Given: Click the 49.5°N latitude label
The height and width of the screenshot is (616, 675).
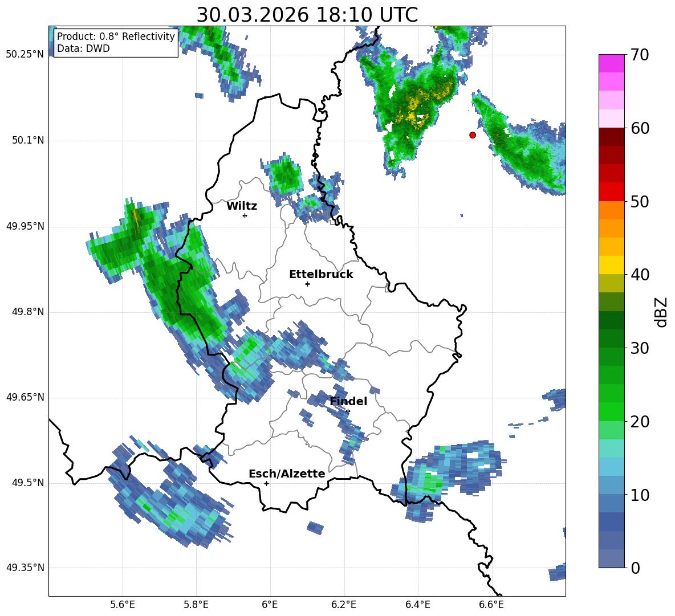Looking at the screenshot, I should pyautogui.click(x=28, y=483).
